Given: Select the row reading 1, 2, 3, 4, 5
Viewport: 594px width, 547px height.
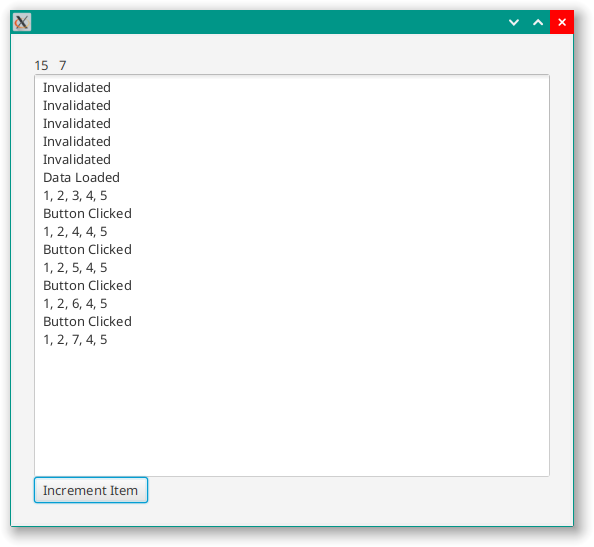Looking at the screenshot, I should coord(292,195).
